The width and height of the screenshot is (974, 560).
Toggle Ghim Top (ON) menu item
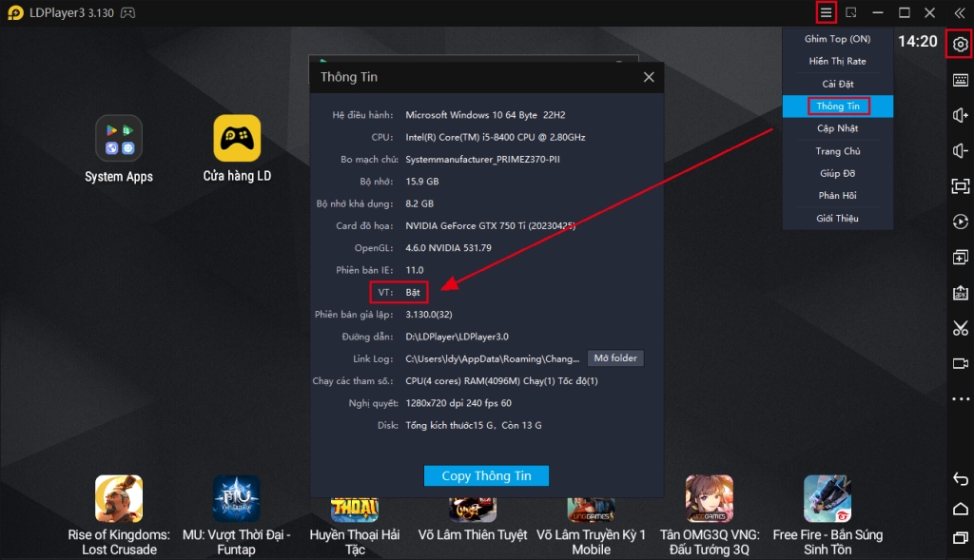(837, 38)
